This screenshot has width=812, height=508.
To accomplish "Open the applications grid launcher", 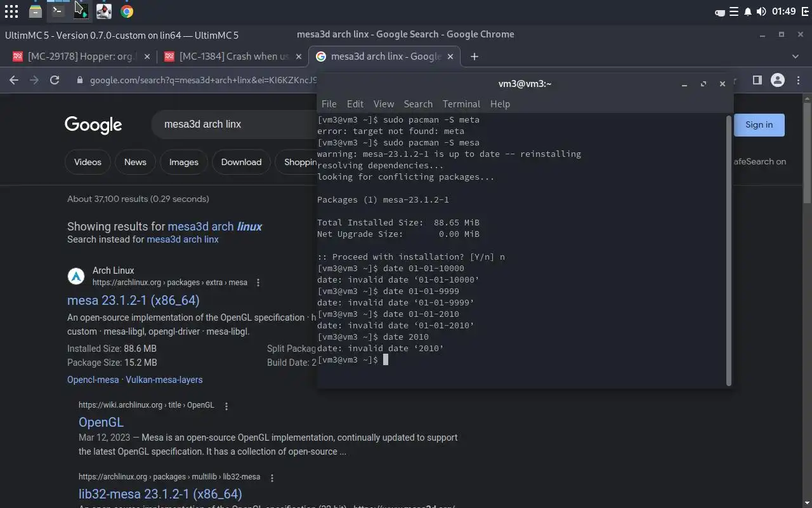I will click(11, 11).
